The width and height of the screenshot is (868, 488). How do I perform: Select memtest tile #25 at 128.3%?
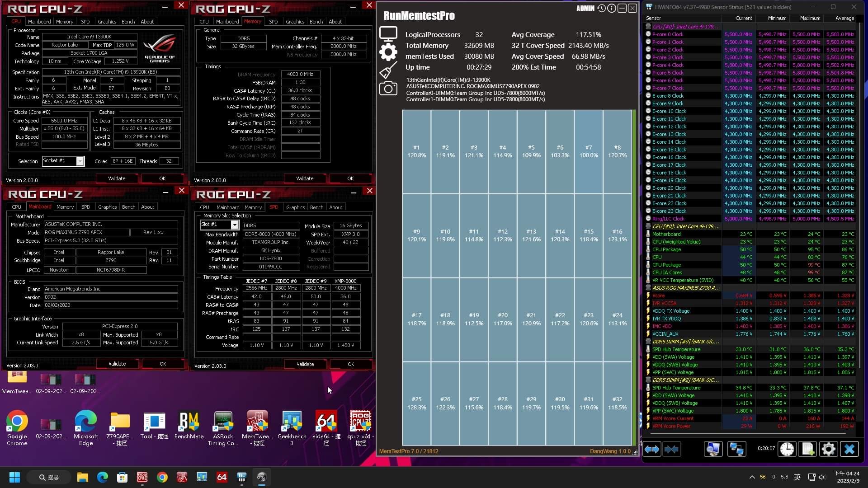(416, 403)
